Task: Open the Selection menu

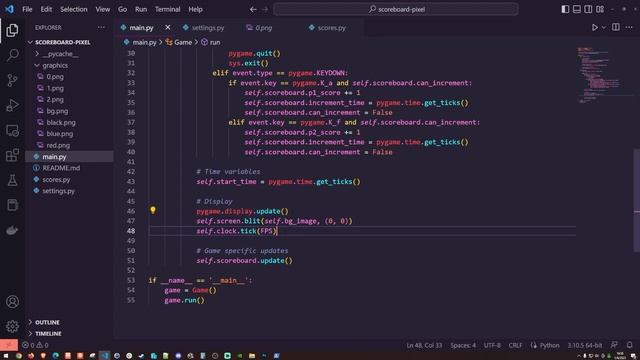Action: tap(74, 9)
